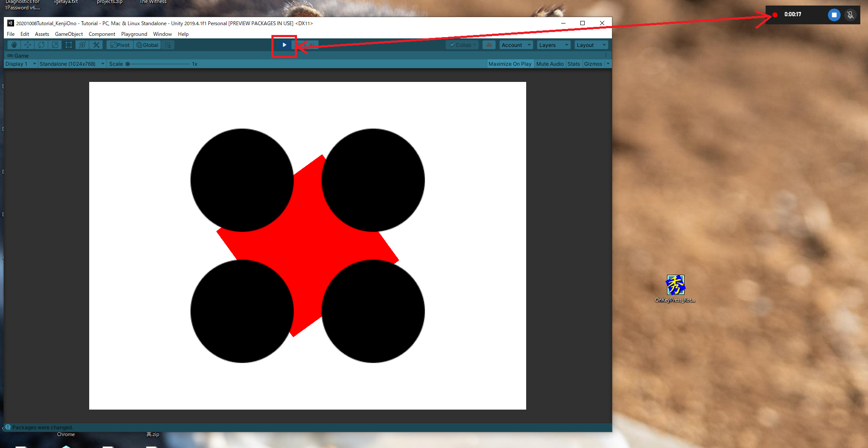868x448 pixels.
Task: Click the Scale slider handle
Action: (x=128, y=64)
